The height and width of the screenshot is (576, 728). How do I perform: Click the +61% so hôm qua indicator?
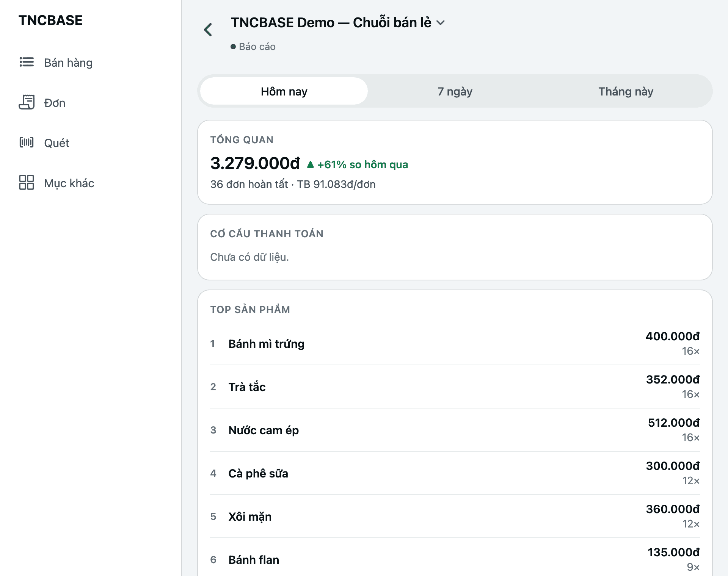358,164
